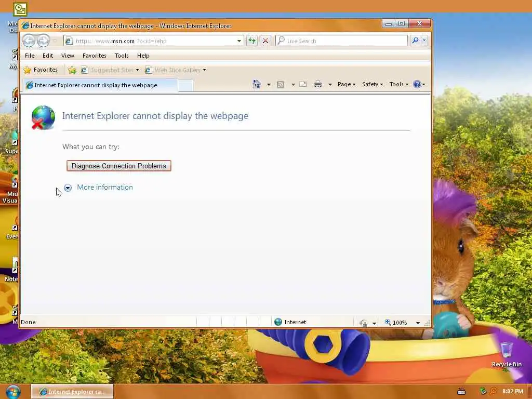
Task: Click the Live Search input box
Action: coord(341,41)
